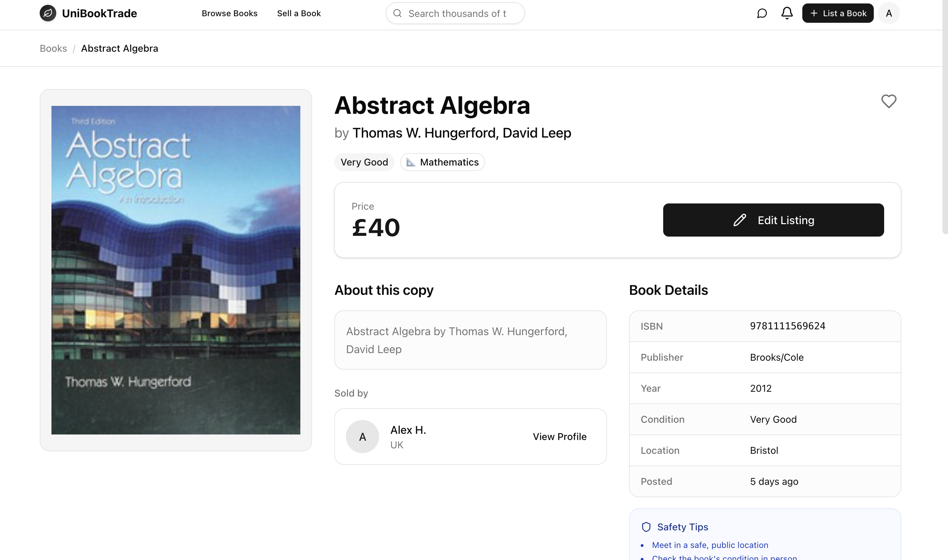Click Alex H.'s seller avatar
This screenshot has height=560, width=948.
pyautogui.click(x=362, y=437)
